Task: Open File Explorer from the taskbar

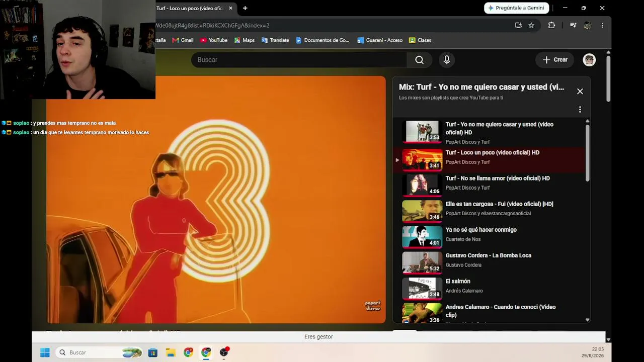Action: (171, 352)
